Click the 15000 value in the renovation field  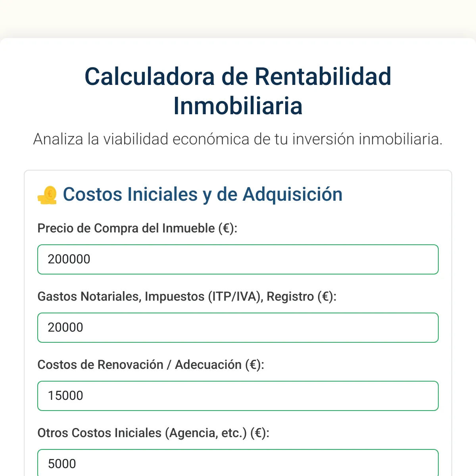click(x=65, y=396)
